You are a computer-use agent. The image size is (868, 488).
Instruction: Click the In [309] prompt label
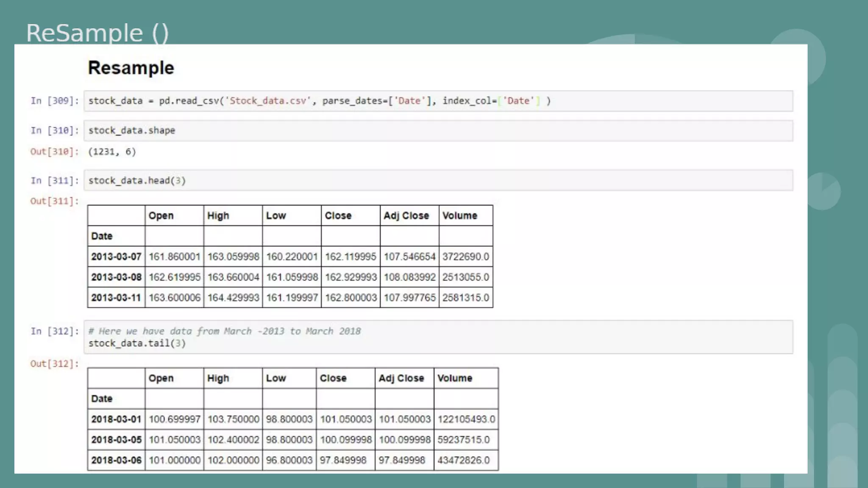point(55,101)
